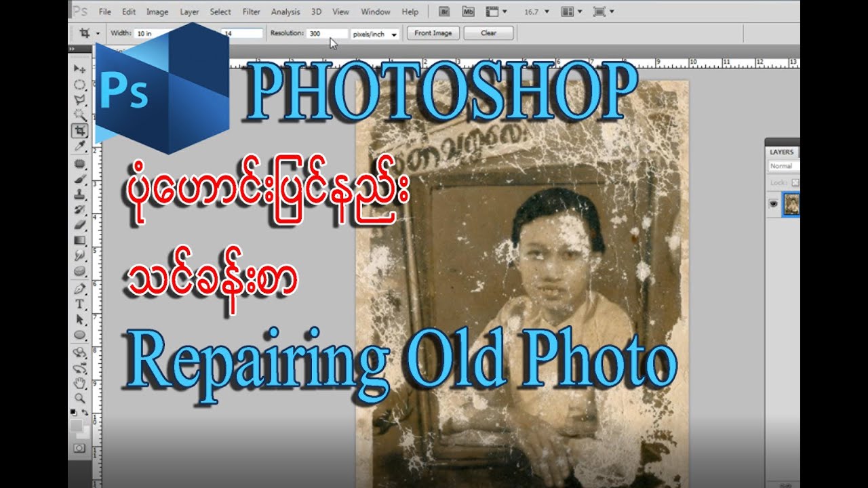Collapse the toolbox with double-arrow
Viewport: 868px width, 488px height.
point(72,49)
